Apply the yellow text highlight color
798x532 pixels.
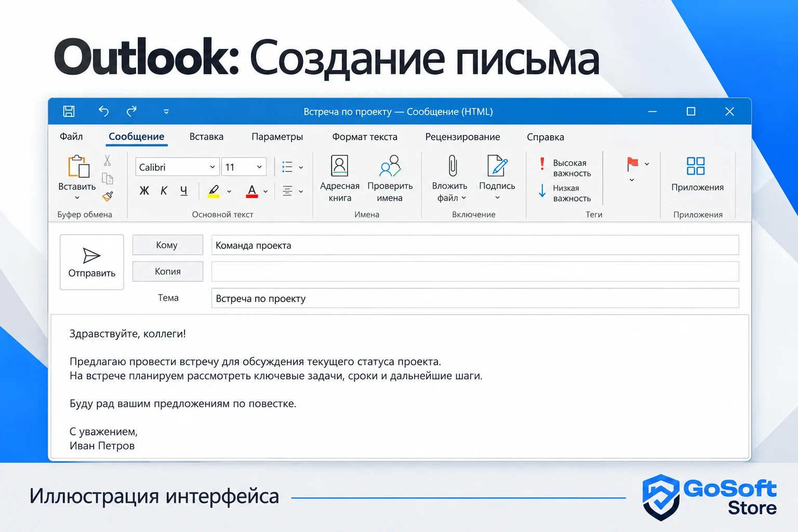(214, 191)
